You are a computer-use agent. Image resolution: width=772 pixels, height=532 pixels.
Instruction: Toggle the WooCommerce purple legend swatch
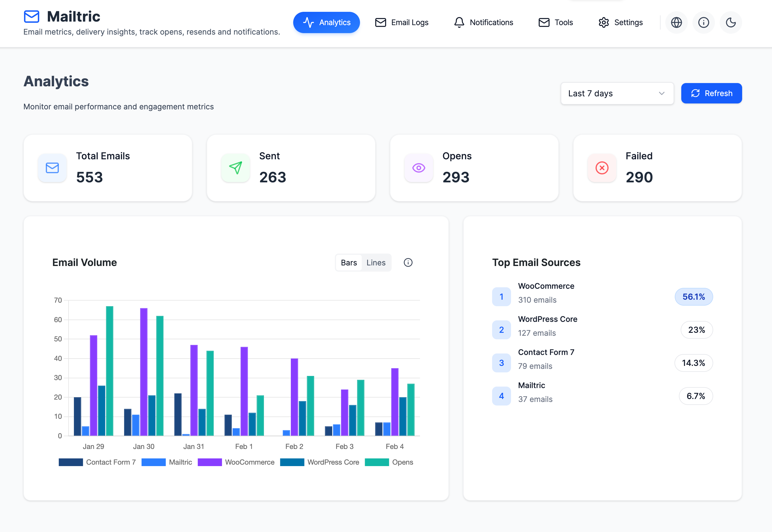pyautogui.click(x=210, y=462)
